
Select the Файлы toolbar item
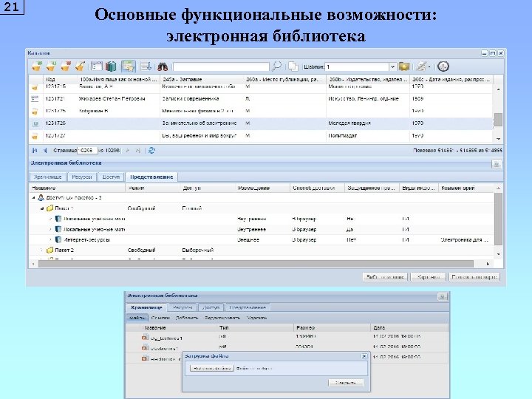tap(137, 318)
